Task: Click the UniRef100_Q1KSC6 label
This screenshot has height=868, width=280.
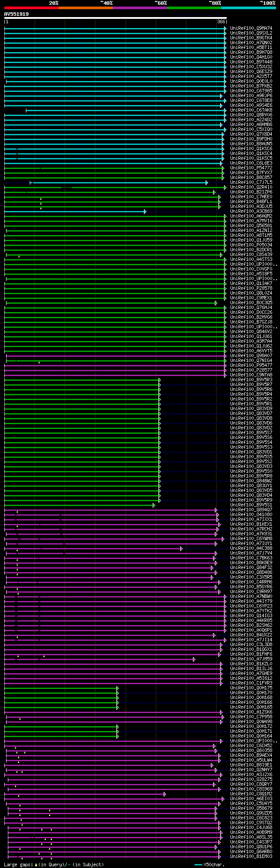Action: click(x=251, y=149)
